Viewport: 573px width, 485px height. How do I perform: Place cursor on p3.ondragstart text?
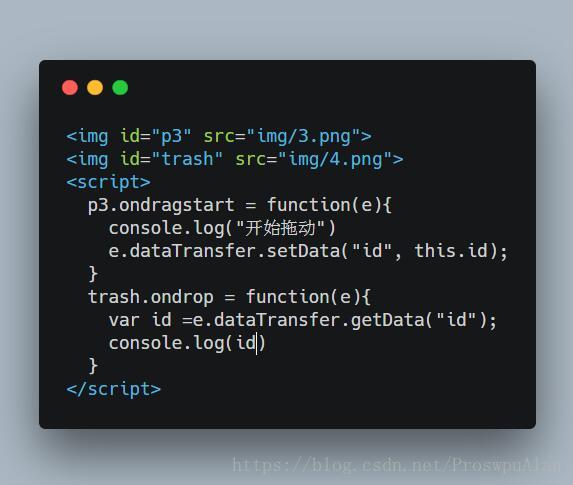161,205
